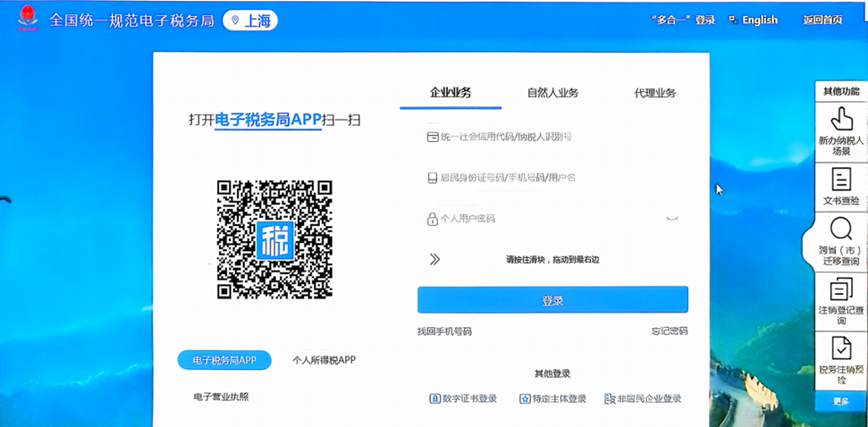Click the QR code with 税 logo
This screenshot has width=868, height=427.
pyautogui.click(x=274, y=239)
